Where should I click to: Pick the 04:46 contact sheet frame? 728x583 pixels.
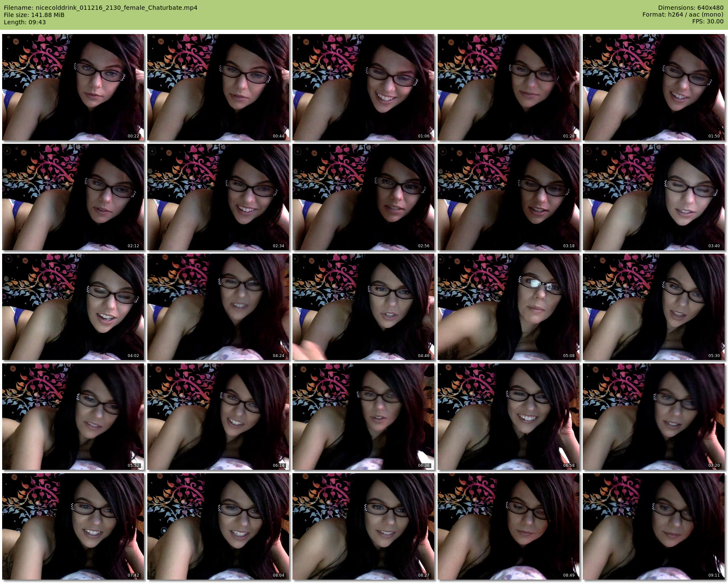[364, 307]
